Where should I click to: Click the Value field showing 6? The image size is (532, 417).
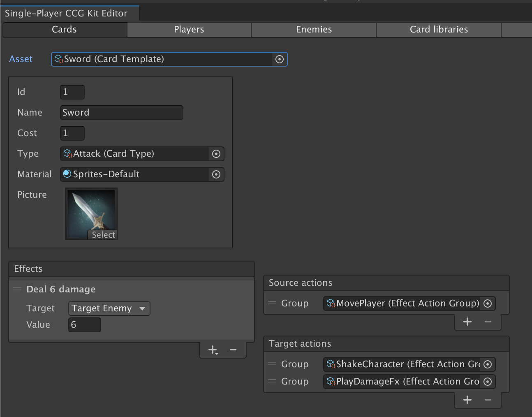pos(84,324)
